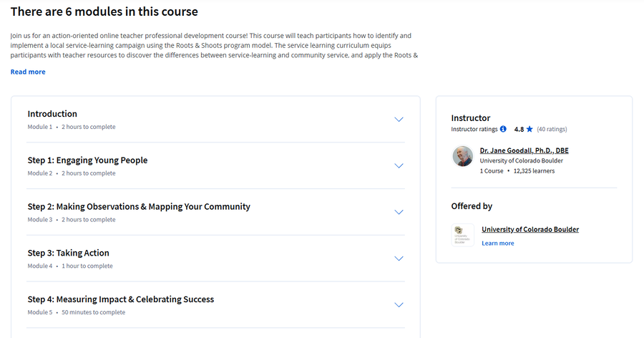This screenshot has width=644, height=338.
Task: Expand Step 2 Mapping Your Community chevron
Action: point(399,213)
